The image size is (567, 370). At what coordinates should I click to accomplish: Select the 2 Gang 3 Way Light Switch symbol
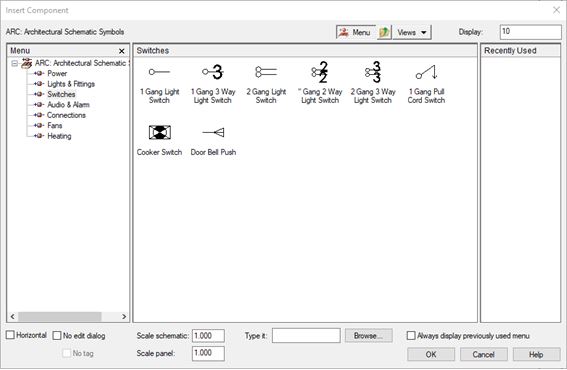373,72
